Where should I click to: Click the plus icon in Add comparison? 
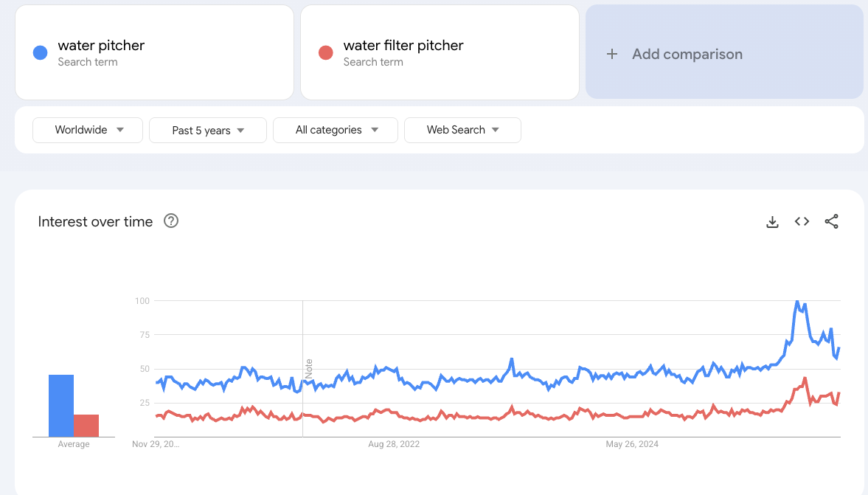pos(612,54)
